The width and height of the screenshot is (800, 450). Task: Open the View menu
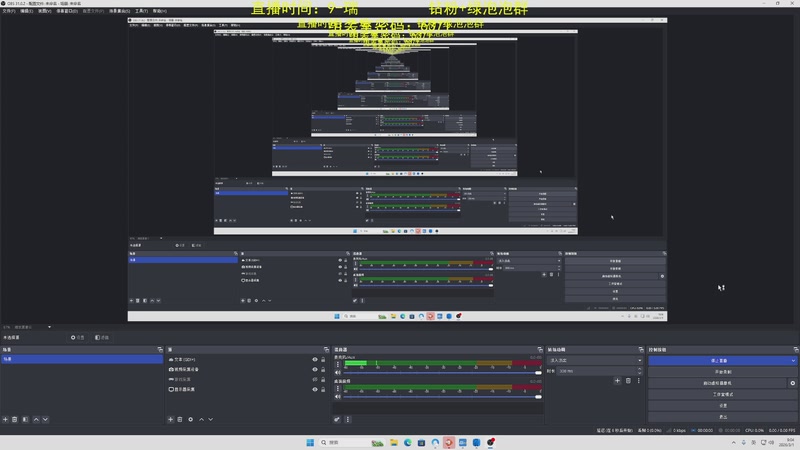point(44,11)
